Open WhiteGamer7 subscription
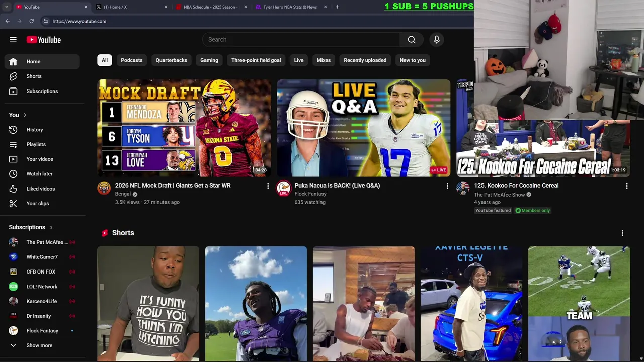The width and height of the screenshot is (644, 362). pos(42,257)
